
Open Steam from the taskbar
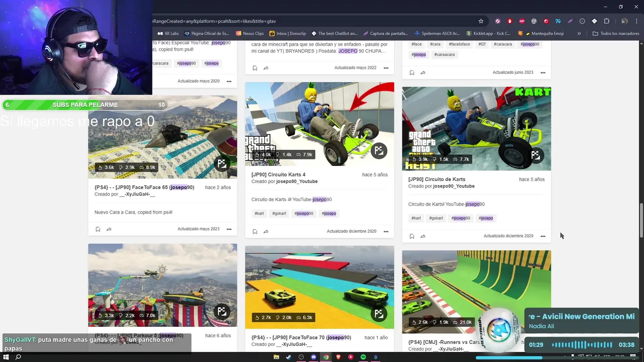[288, 357]
